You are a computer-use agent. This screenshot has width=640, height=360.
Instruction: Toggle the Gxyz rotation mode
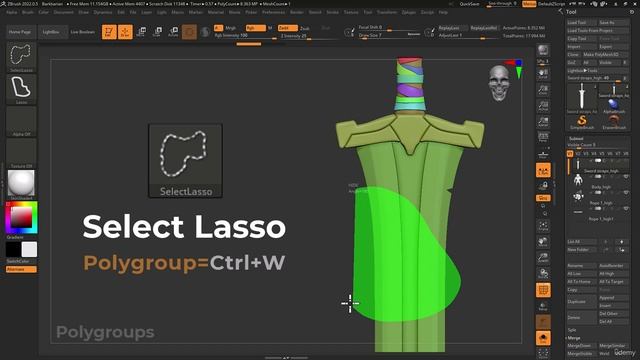click(543, 198)
